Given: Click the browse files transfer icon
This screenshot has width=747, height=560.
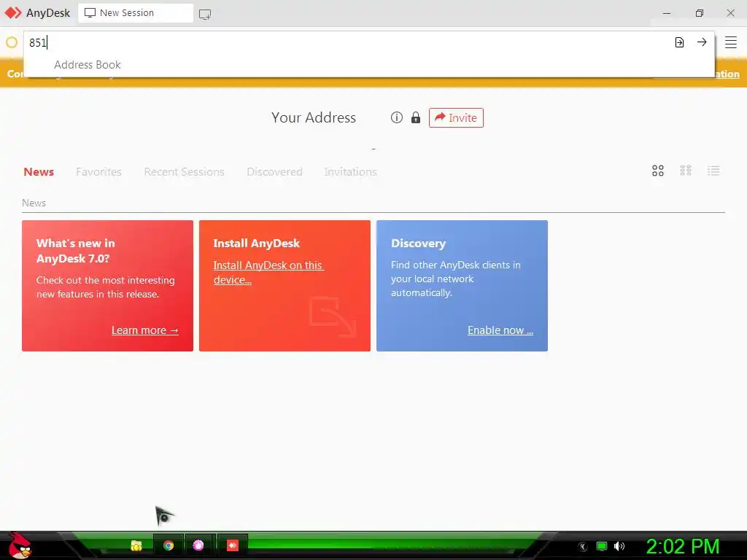Looking at the screenshot, I should coord(679,42).
